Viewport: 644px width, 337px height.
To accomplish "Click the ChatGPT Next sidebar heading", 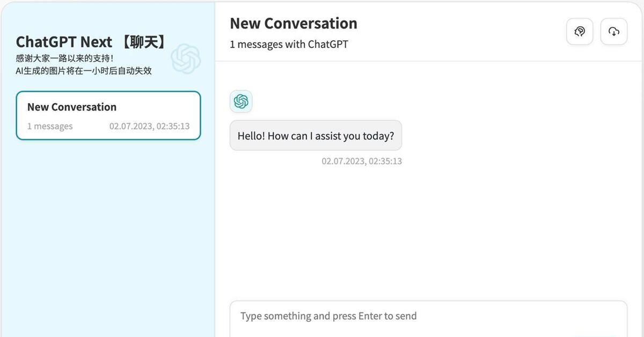I will pyautogui.click(x=64, y=42).
